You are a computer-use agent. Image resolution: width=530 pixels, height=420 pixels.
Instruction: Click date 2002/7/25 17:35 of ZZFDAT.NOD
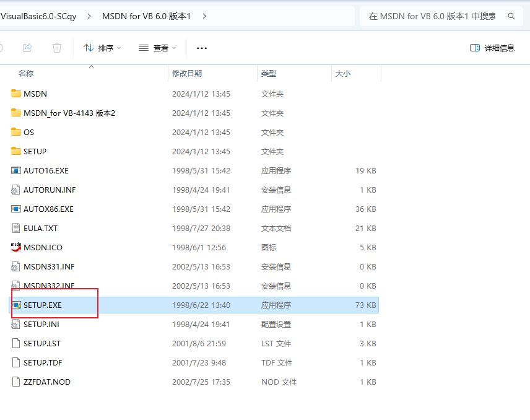201,382
